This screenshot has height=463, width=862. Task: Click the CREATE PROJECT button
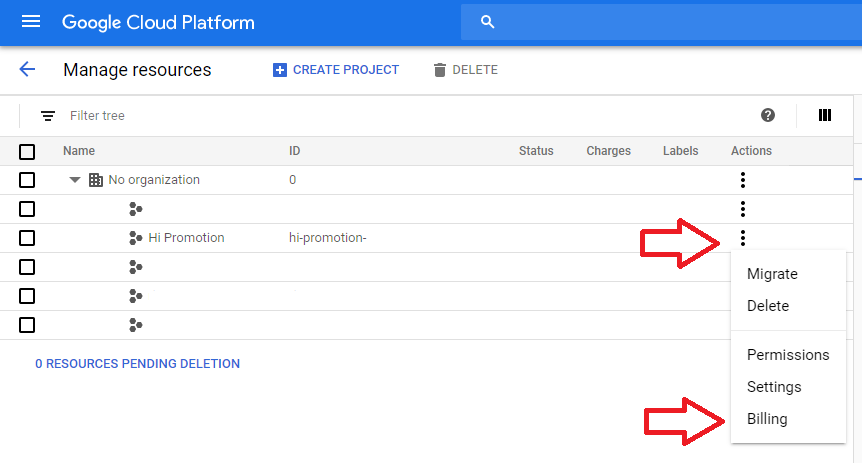pyautogui.click(x=336, y=70)
